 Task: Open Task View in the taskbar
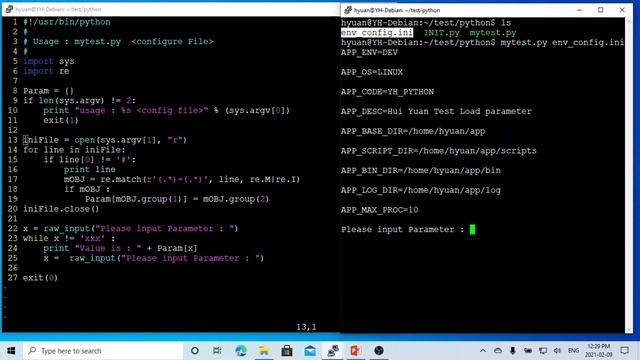pyautogui.click(x=217, y=351)
